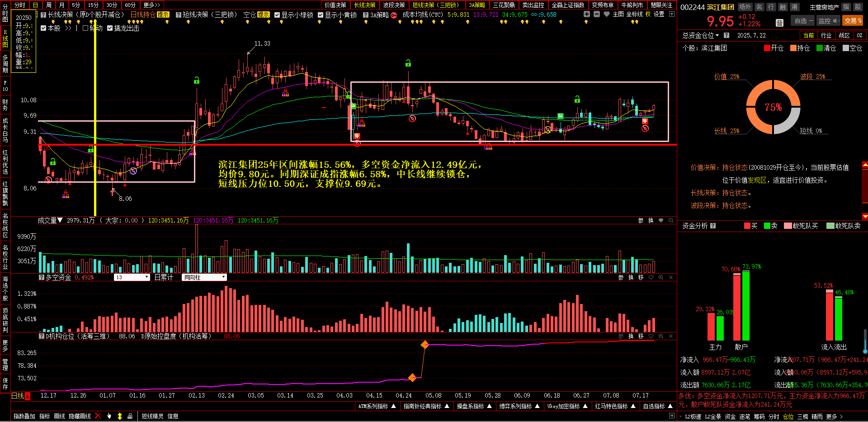Click 短线精灵 in bottom toolbar
The height and width of the screenshot is (422, 868).
tap(152, 416)
